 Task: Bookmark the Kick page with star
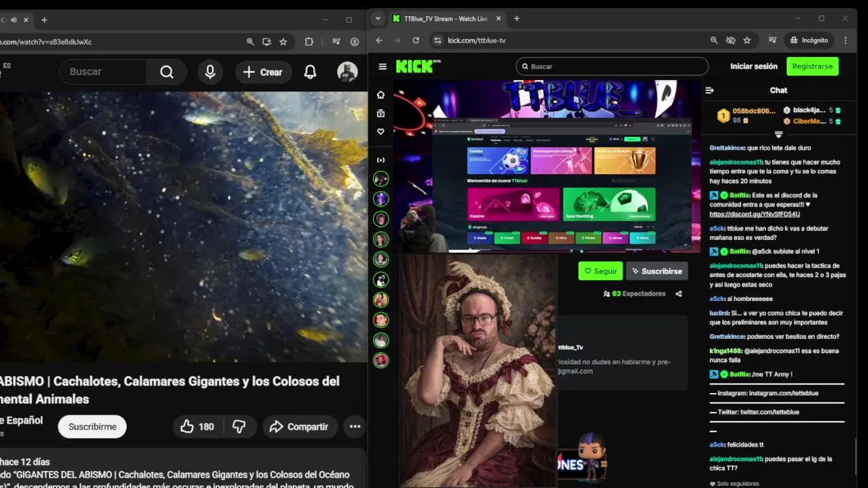click(x=747, y=40)
